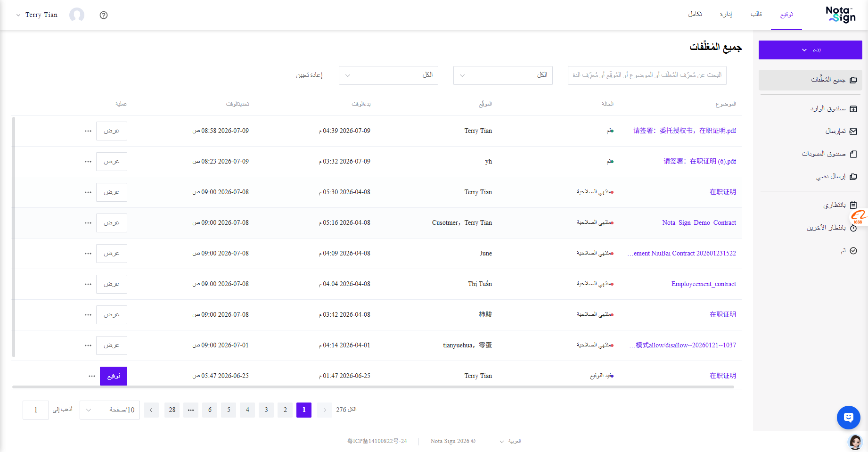Click the user avatar icon

coord(77,15)
